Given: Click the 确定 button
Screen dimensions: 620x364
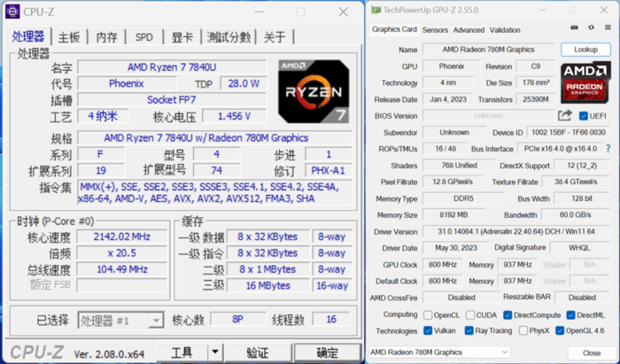Looking at the screenshot, I should [x=328, y=352].
